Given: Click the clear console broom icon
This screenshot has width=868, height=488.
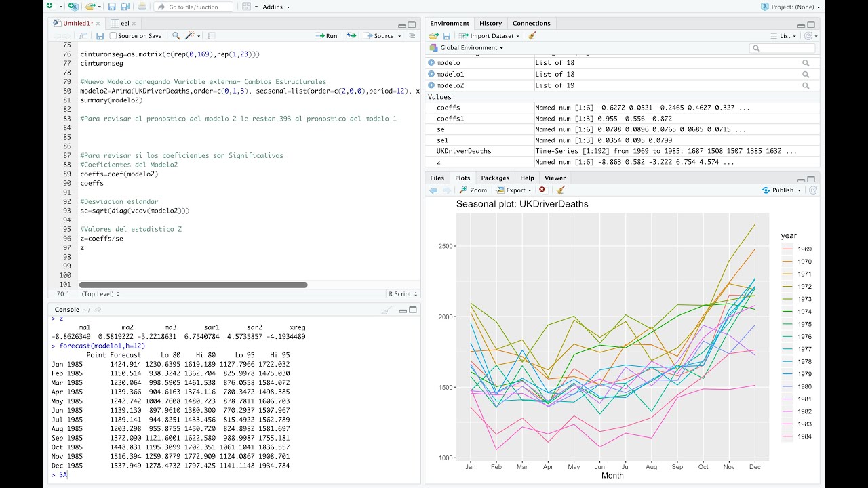Looking at the screenshot, I should pos(386,310).
